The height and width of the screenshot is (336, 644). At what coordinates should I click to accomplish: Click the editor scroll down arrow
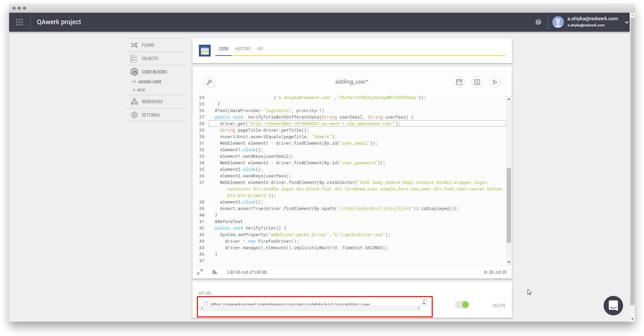[509, 262]
